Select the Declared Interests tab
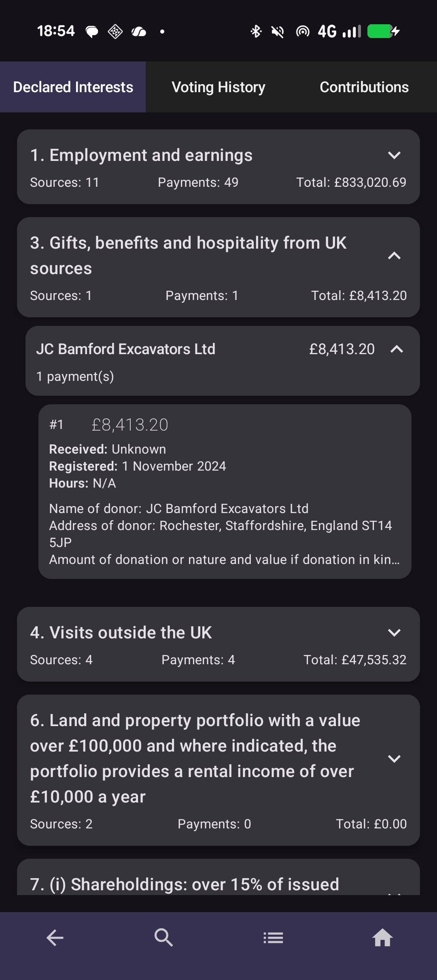 (73, 87)
